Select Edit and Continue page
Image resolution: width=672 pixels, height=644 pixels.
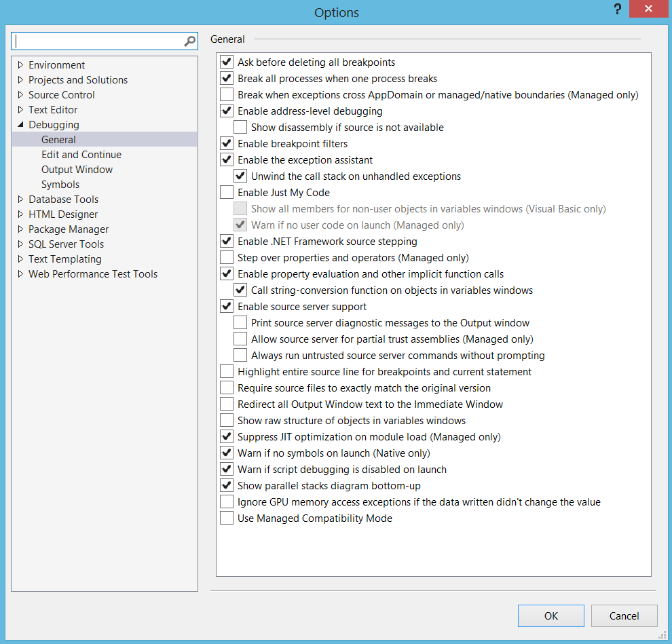pos(81,155)
